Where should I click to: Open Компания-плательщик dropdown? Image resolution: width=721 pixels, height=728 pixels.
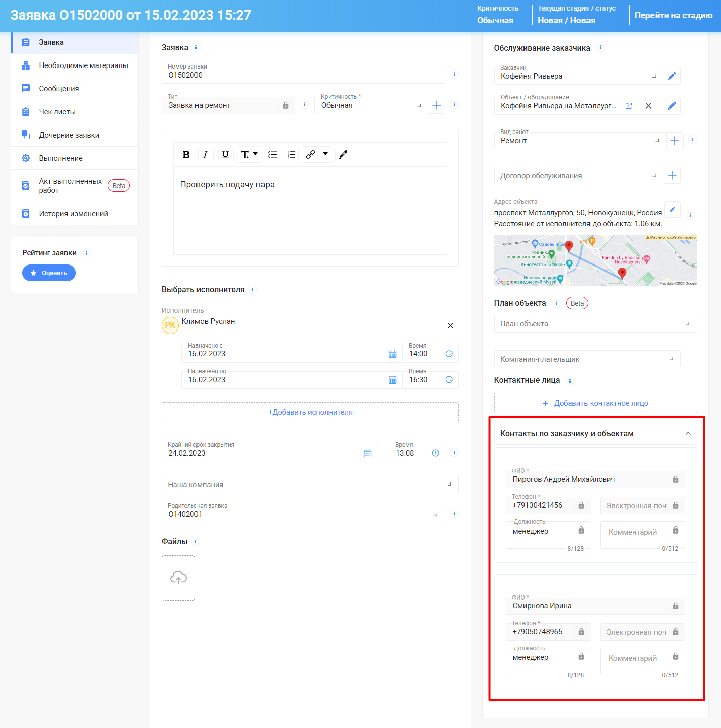coord(587,359)
